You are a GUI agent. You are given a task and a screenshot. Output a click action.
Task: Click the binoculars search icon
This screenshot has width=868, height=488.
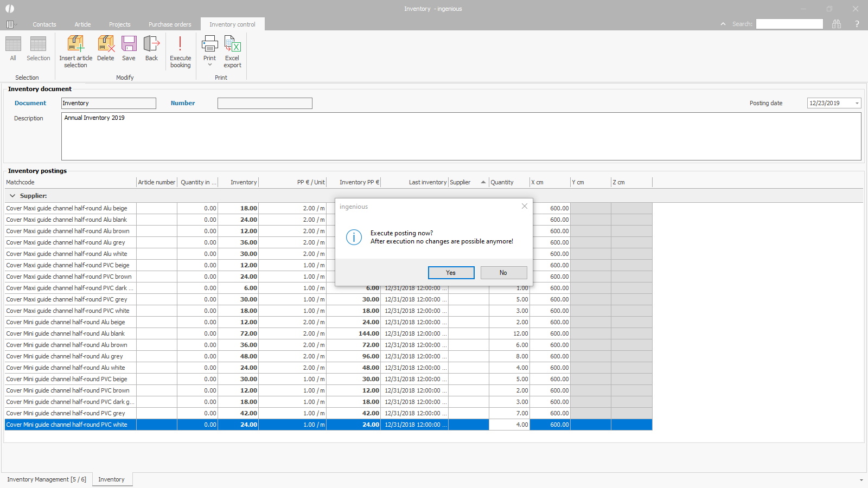point(837,24)
